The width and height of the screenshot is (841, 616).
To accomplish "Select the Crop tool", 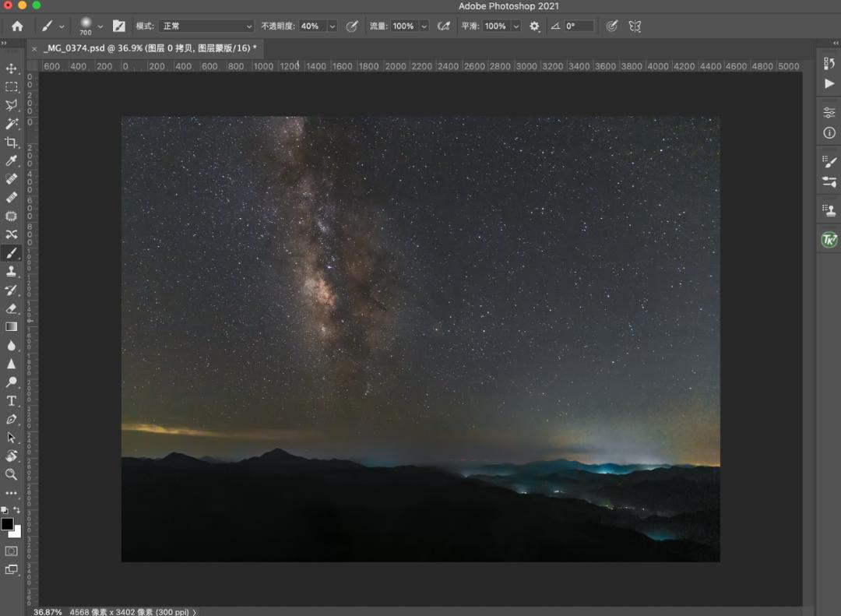I will 11,143.
